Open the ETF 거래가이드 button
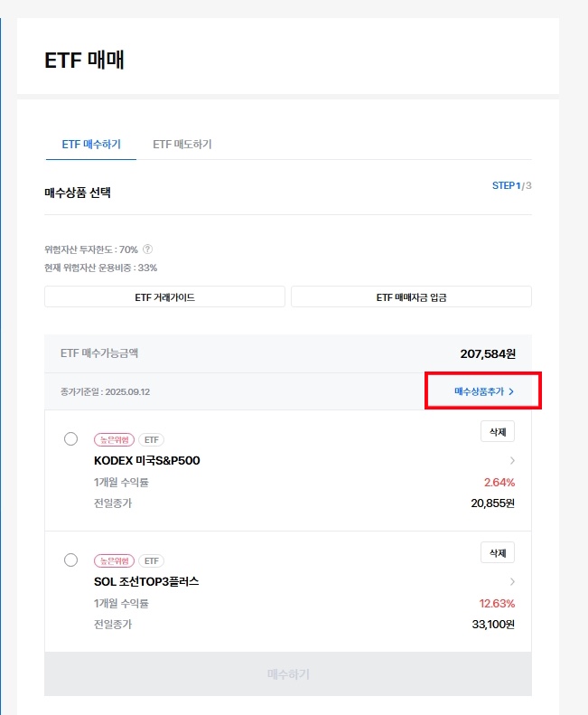This screenshot has width=588, height=715. click(164, 296)
